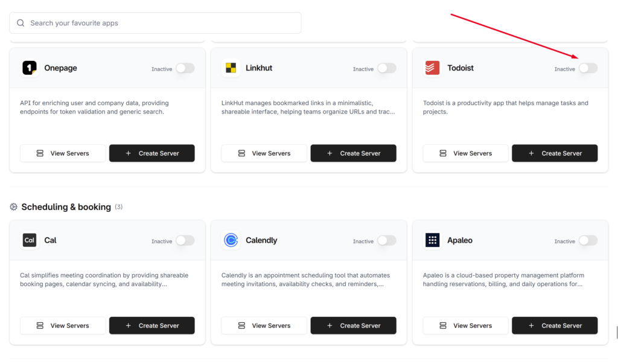Toggle Apaleo to active
The image size is (618, 364).
(588, 241)
